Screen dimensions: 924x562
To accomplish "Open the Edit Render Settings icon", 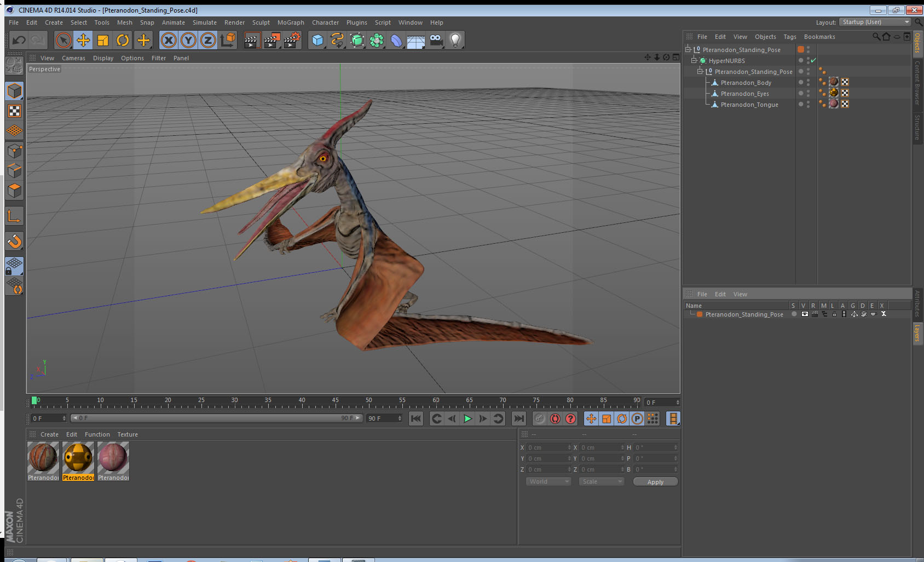I will click(292, 40).
